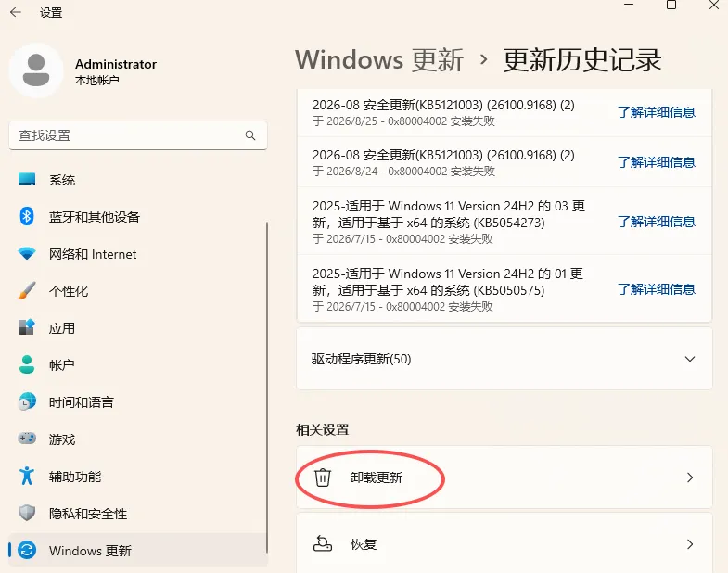Open 游戏 settings

pyautogui.click(x=138, y=439)
